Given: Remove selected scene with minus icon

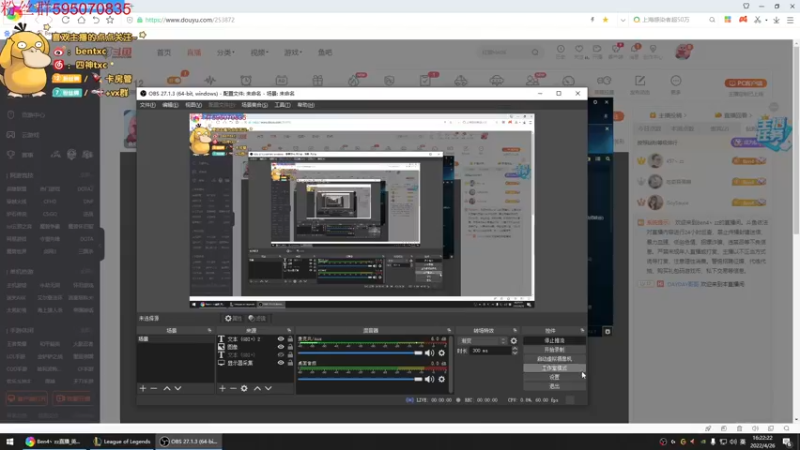Looking at the screenshot, I should coord(154,388).
